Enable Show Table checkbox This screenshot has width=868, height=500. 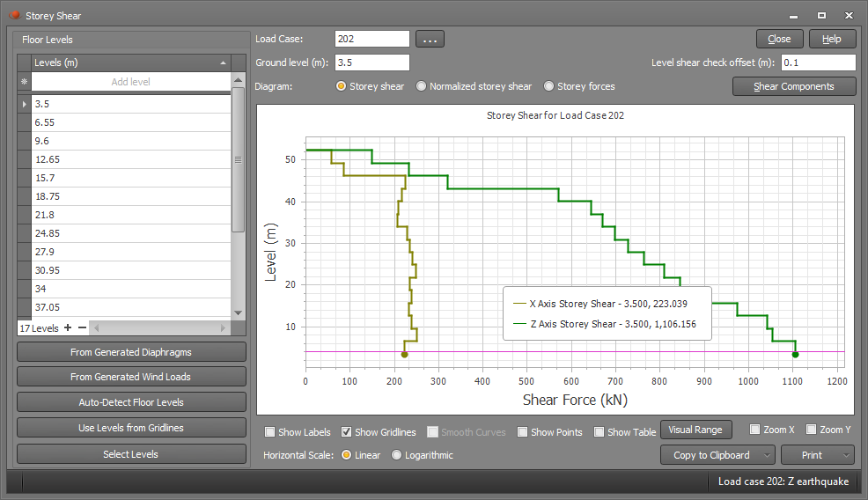pyautogui.click(x=599, y=432)
